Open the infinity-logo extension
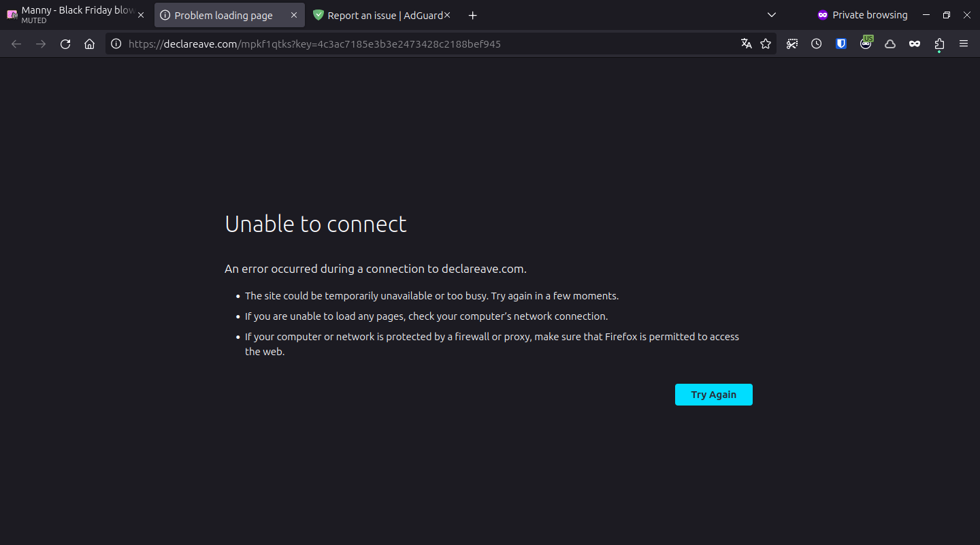This screenshot has height=545, width=980. pos(915,43)
